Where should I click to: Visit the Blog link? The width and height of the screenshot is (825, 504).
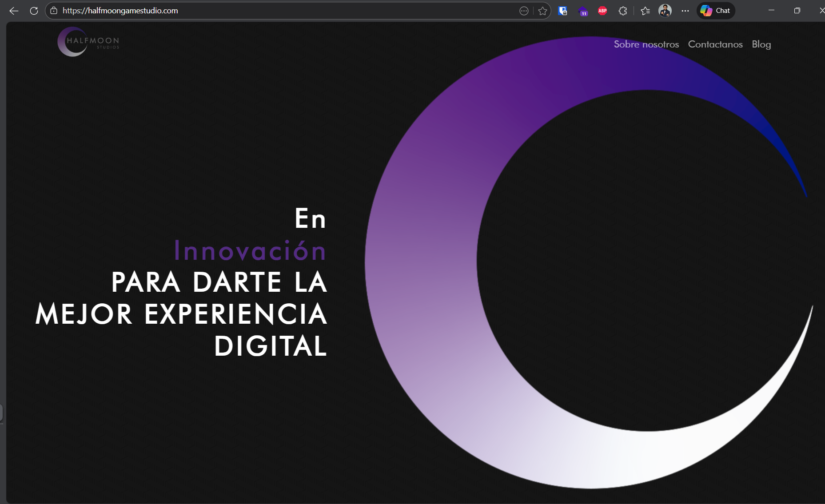761,44
